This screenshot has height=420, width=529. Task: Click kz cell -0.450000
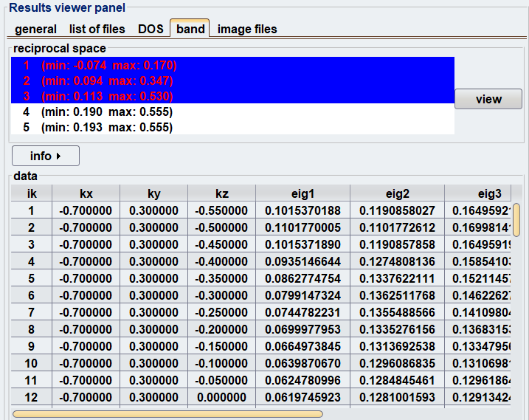click(x=221, y=244)
